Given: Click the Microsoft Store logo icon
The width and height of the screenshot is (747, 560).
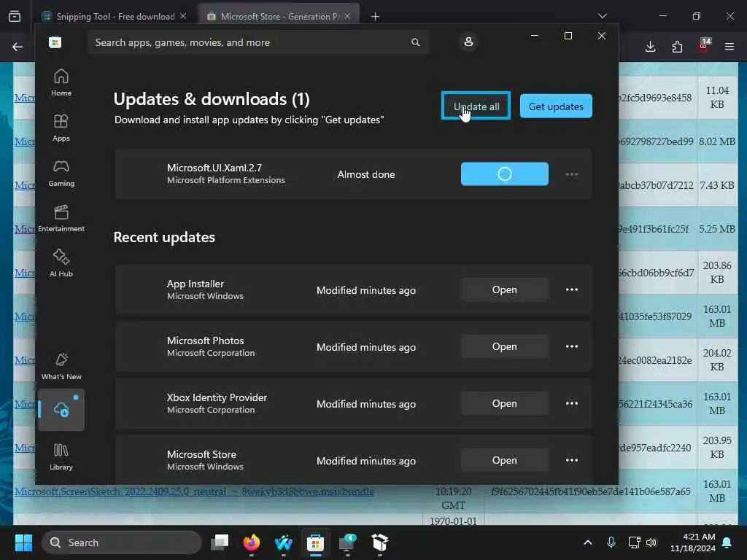Looking at the screenshot, I should (55, 42).
